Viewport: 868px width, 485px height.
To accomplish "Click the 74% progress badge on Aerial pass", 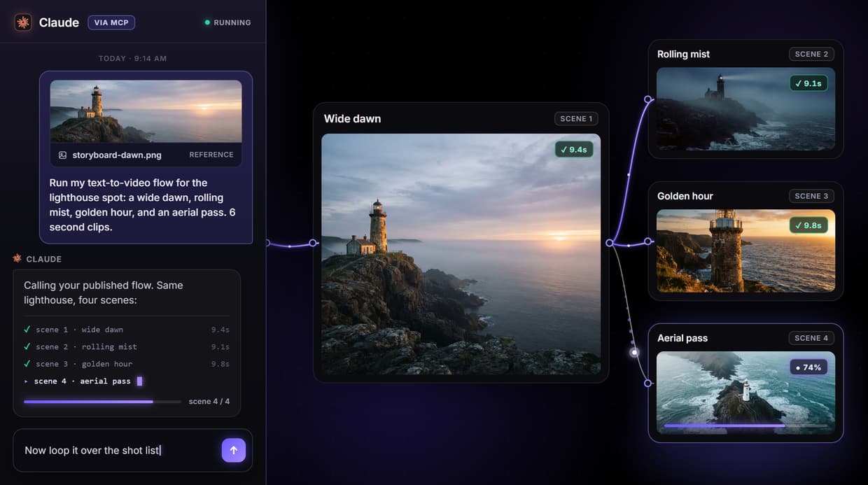I will click(808, 367).
